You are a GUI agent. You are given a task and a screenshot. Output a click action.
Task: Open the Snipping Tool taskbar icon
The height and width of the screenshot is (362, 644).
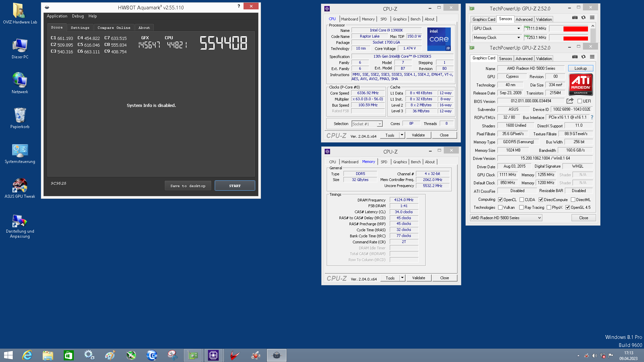172,355
